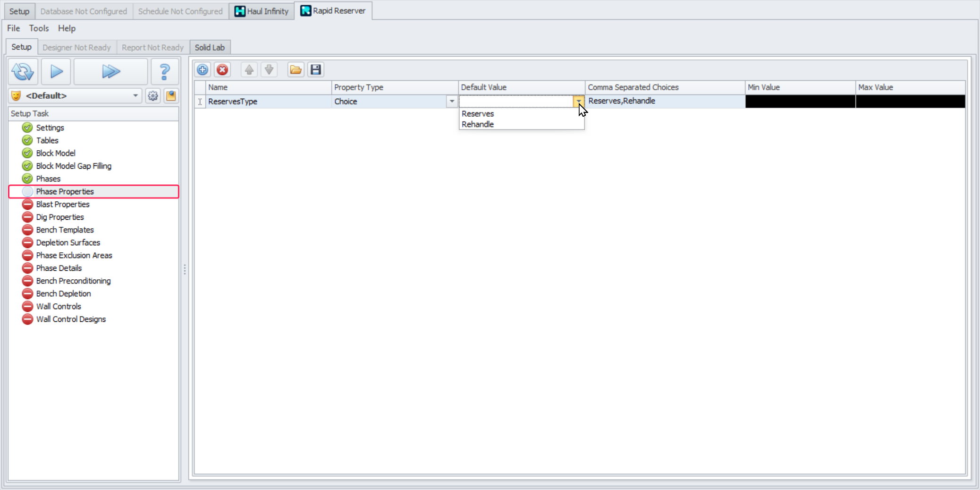Screen dimensions: 980x490
Task: Open the Block Model setup task
Action: pos(56,153)
